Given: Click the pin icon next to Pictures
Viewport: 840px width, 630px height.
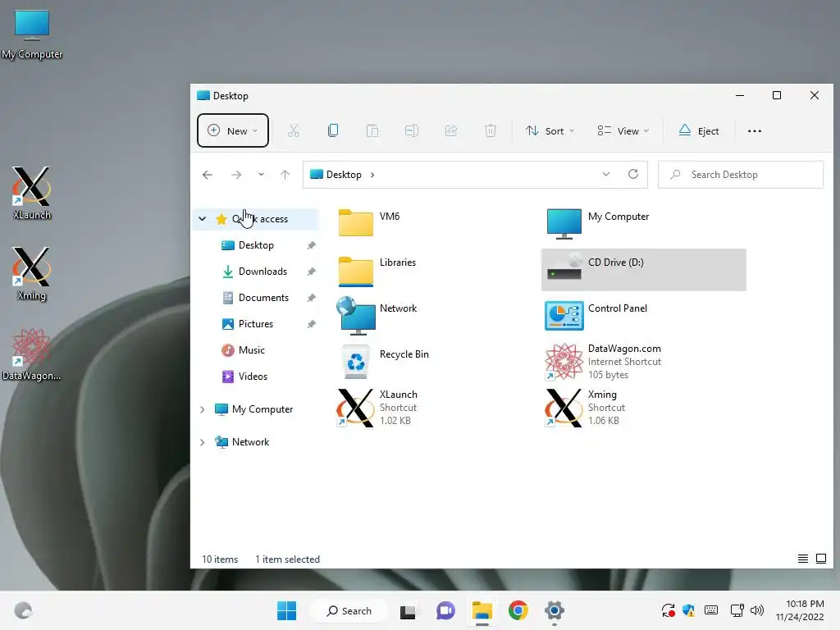Looking at the screenshot, I should coord(311,324).
